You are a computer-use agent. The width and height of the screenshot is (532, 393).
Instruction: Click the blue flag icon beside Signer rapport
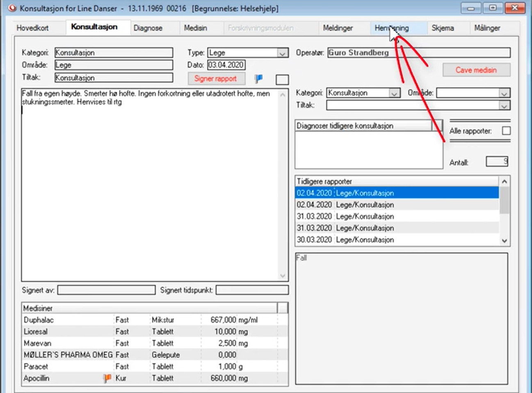point(258,78)
